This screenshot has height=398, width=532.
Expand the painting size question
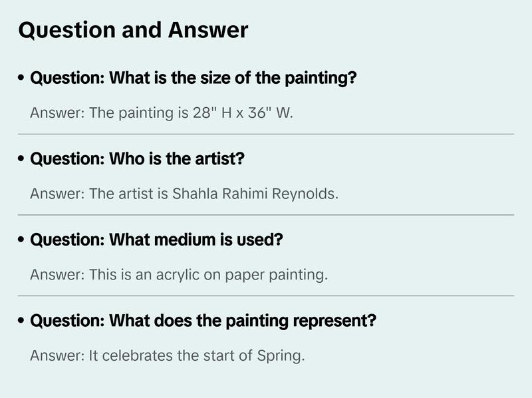pos(194,79)
